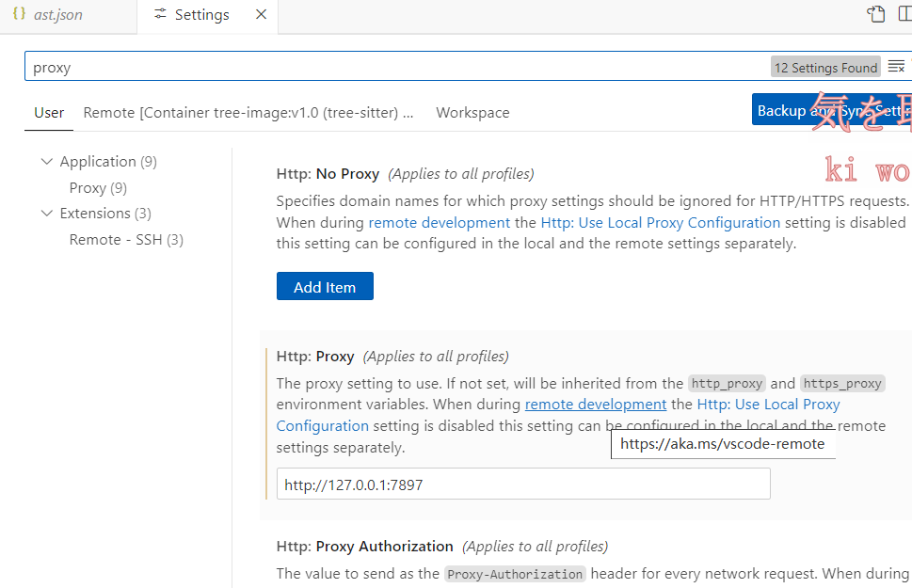Click the Http: Proxy setting title
This screenshot has height=588, width=912.
pyautogui.click(x=315, y=357)
